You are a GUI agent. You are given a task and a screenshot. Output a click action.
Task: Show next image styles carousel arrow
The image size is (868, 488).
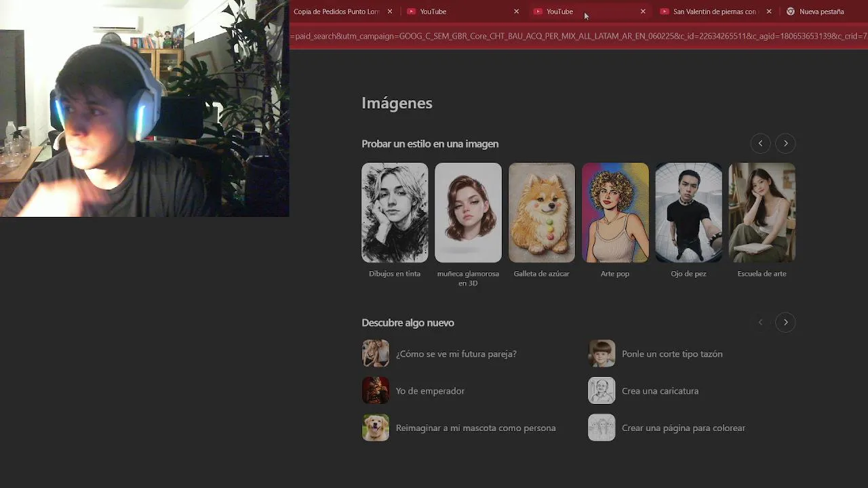coord(786,143)
